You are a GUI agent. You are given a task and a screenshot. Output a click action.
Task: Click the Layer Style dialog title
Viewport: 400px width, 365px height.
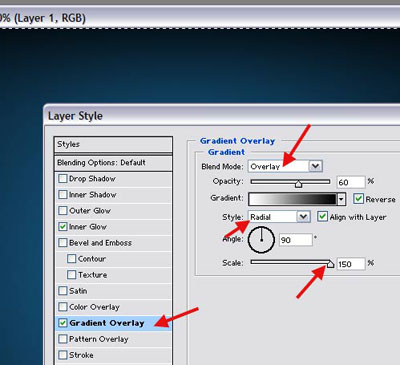pyautogui.click(x=75, y=116)
